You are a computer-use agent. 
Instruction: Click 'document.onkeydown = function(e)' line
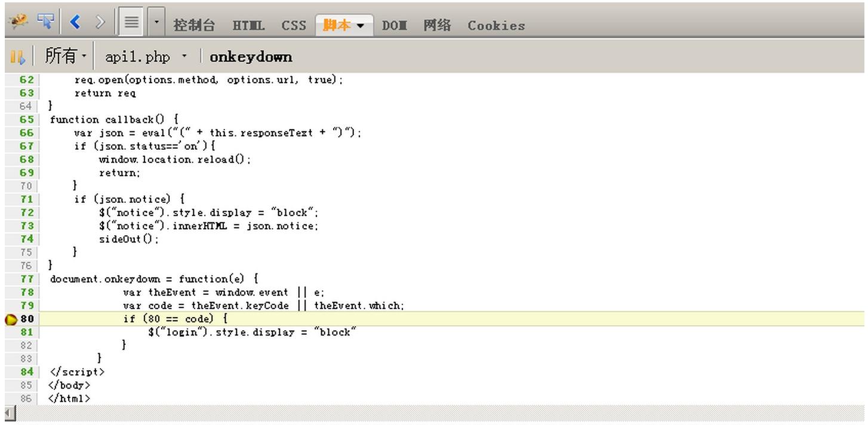click(x=154, y=279)
